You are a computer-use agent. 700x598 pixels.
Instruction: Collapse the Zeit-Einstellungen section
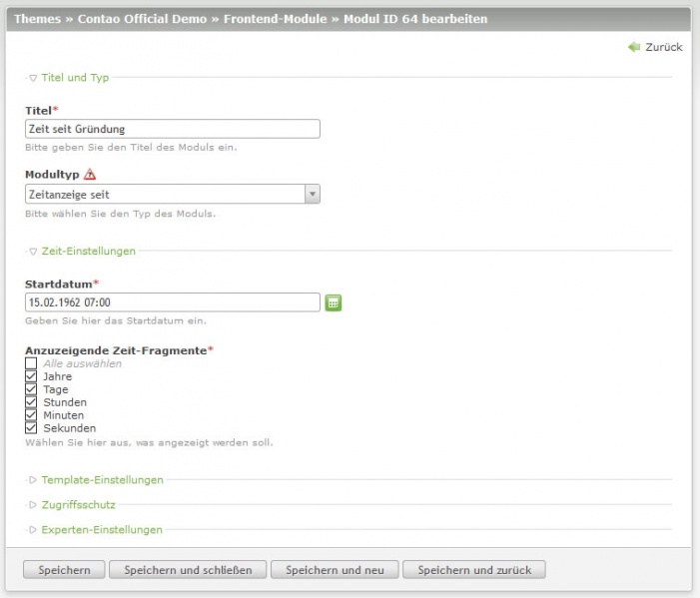tap(88, 252)
